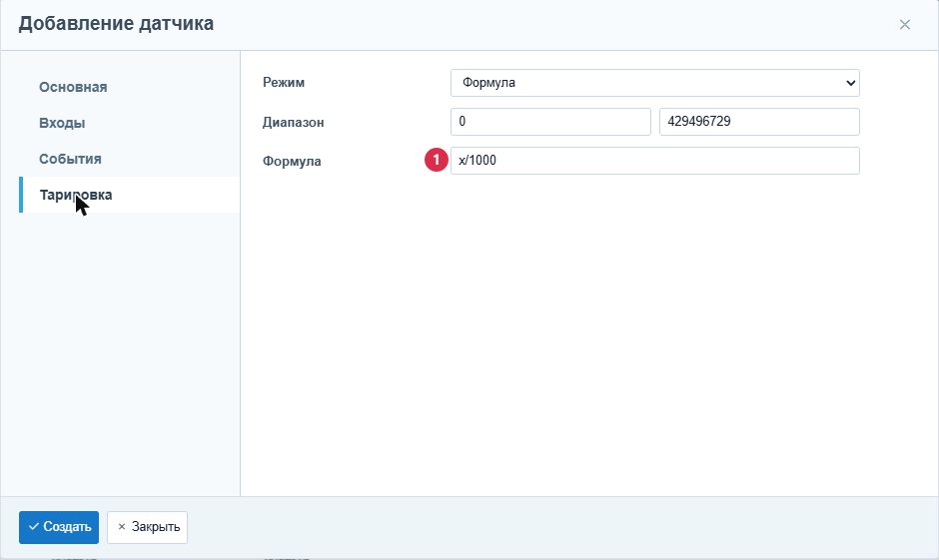Click the Режим label text

coord(284,83)
